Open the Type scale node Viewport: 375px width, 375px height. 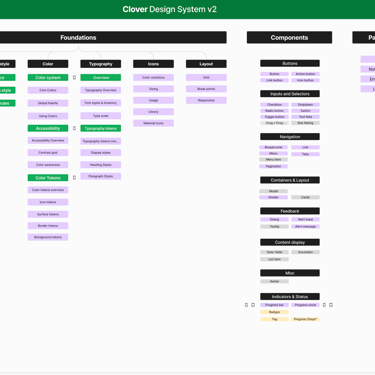[101, 116]
